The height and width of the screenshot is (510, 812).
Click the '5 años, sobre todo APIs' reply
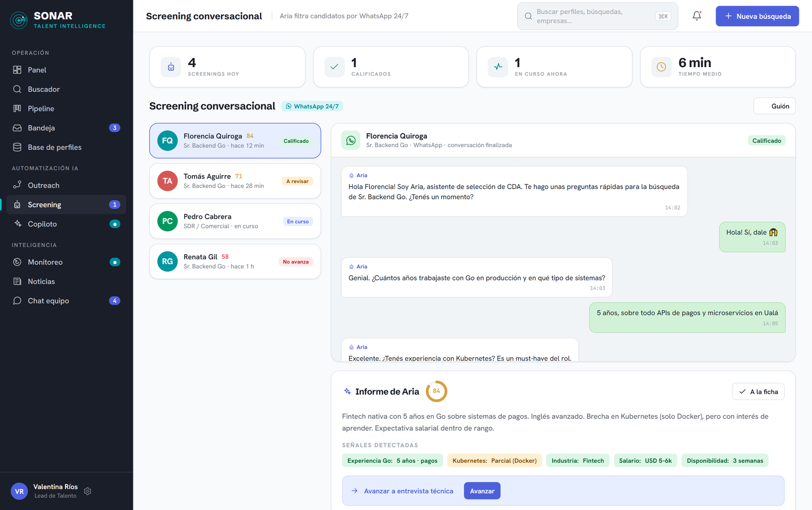pyautogui.click(x=687, y=318)
